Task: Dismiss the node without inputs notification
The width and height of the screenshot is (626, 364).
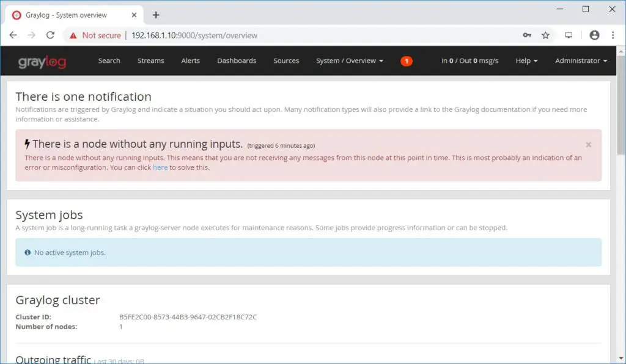Action: point(589,145)
